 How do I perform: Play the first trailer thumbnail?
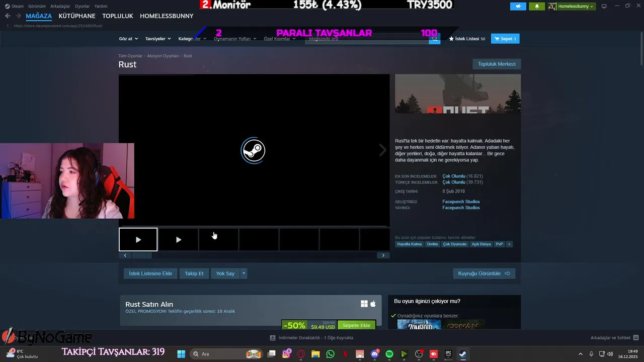tap(138, 240)
